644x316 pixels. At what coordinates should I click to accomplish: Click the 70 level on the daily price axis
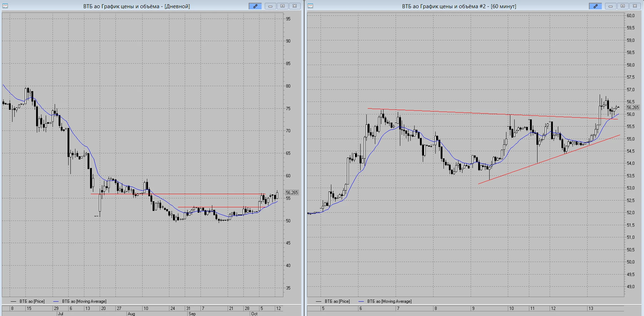pyautogui.click(x=288, y=131)
